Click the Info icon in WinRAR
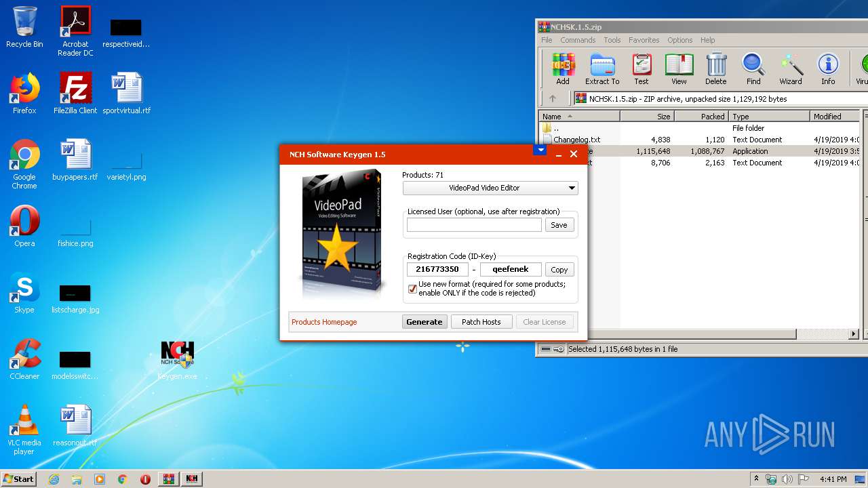Viewport: 868px width, 488px height. (828, 70)
